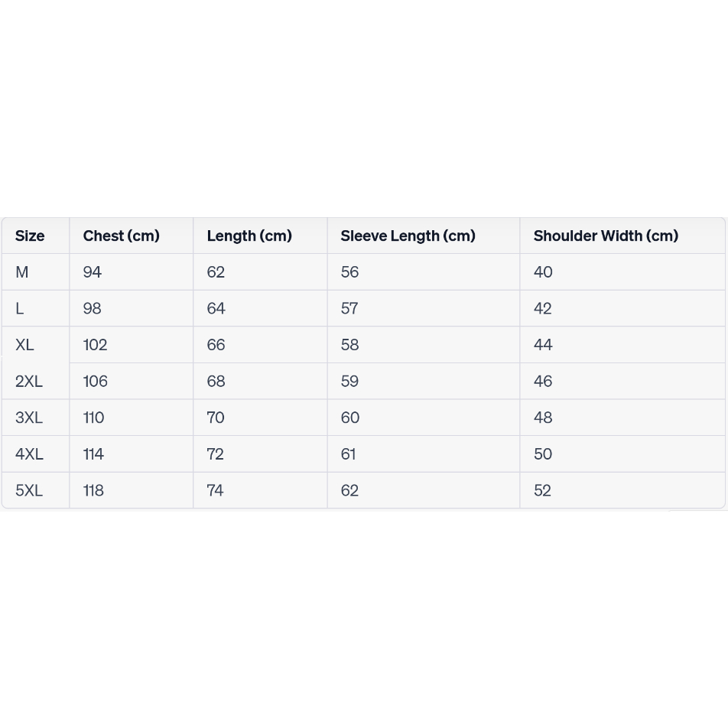728x728 pixels.
Task: Click the Shoulder Width (cm) header
Action: click(x=606, y=236)
